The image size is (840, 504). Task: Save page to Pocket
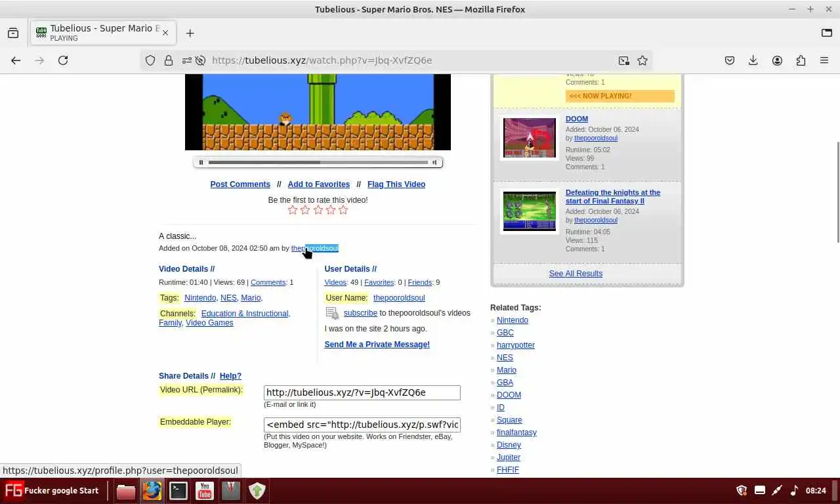click(730, 60)
